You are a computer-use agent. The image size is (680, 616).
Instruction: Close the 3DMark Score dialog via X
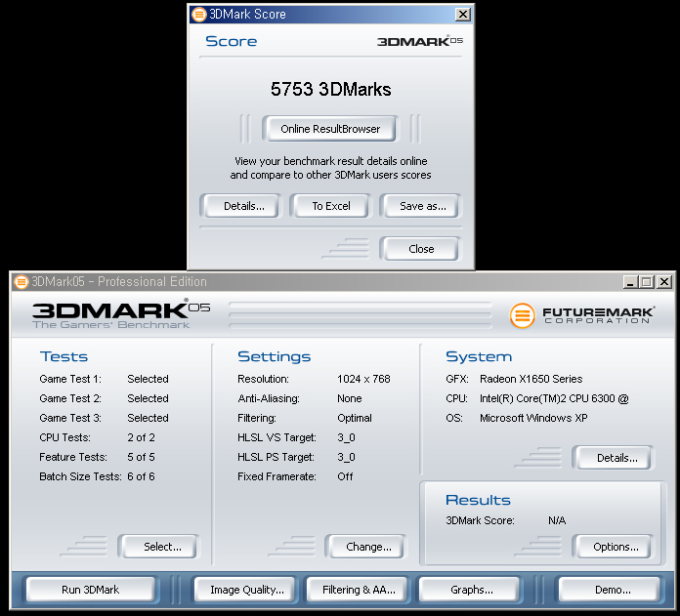click(x=463, y=15)
